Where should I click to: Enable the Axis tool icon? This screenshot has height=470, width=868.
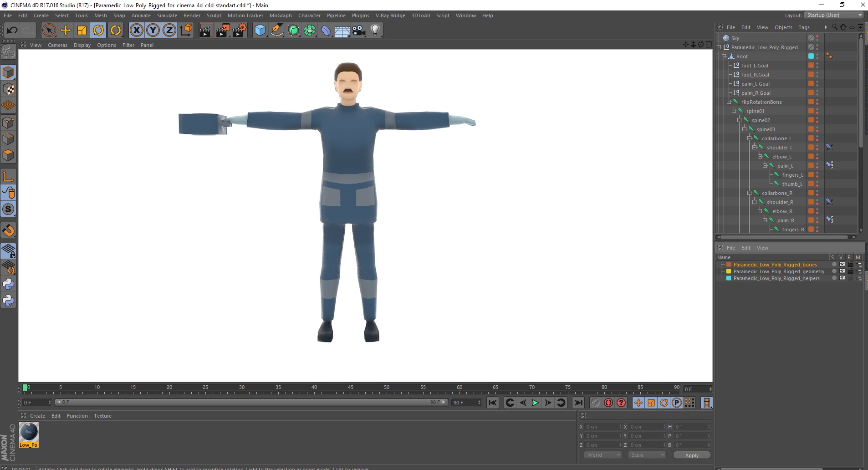8,176
